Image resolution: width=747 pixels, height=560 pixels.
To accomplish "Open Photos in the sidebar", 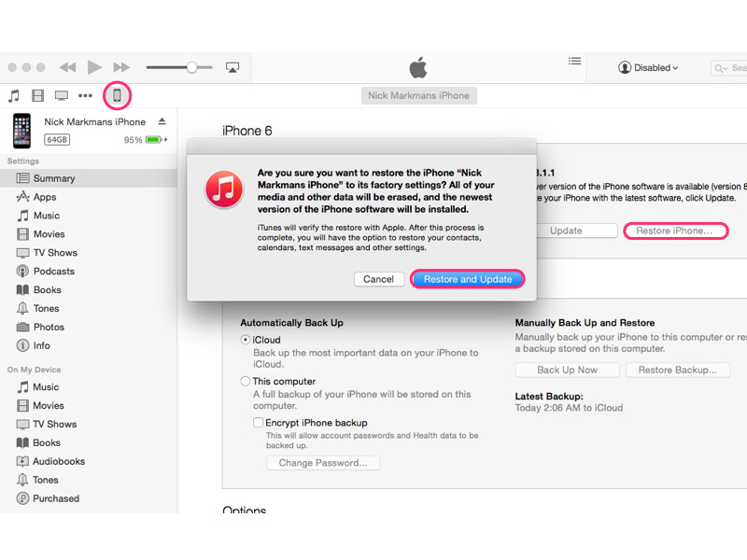I will click(89, 327).
